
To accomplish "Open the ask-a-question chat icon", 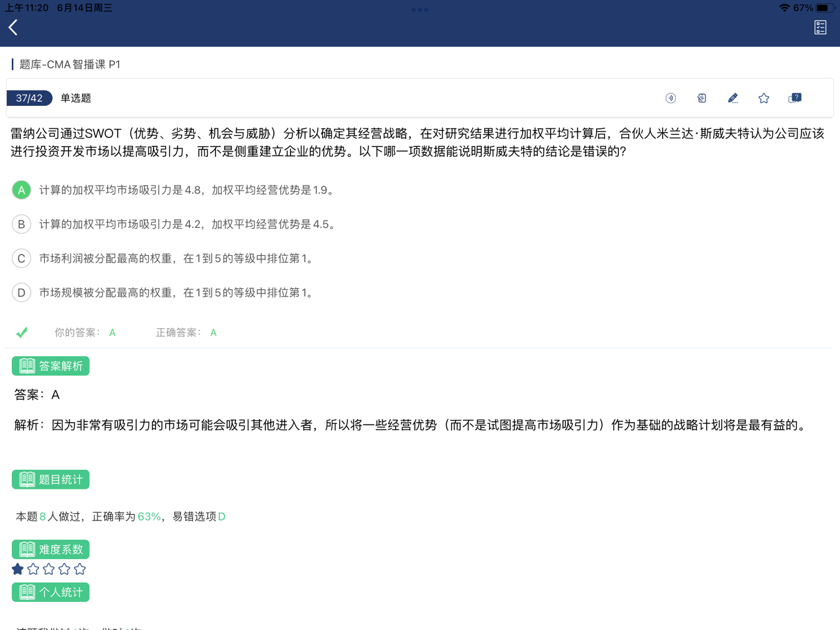I will click(795, 98).
